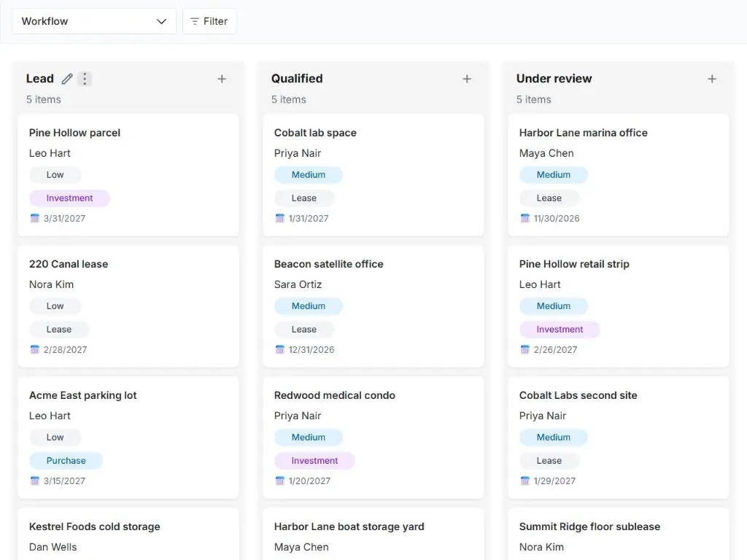Add new item to Under review column
Image resolution: width=747 pixels, height=560 pixels.
(712, 79)
